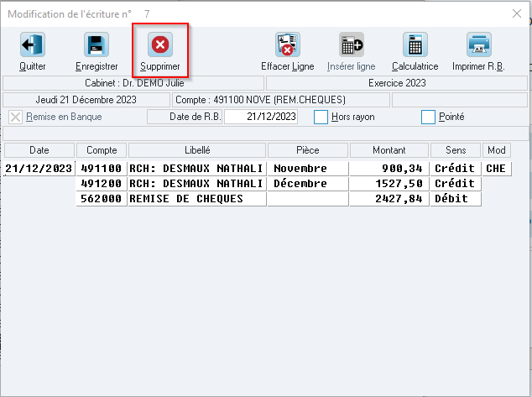The height and width of the screenshot is (397, 532).
Task: Click the 900,34 amount cell
Action: click(x=389, y=169)
